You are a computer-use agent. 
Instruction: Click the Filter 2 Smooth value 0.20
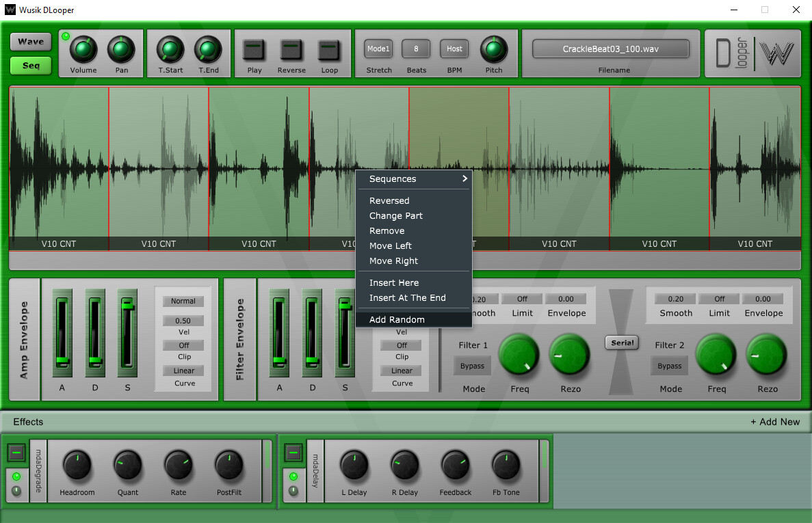[x=675, y=299]
